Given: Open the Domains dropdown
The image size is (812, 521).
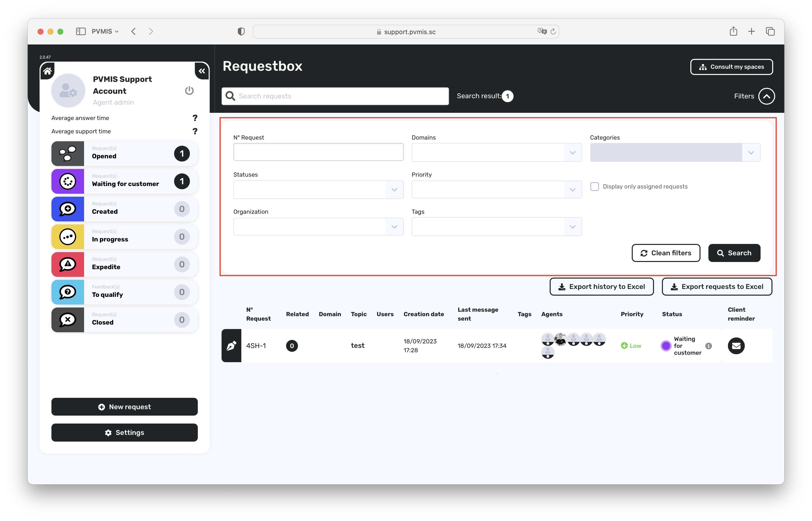Looking at the screenshot, I should click(x=496, y=153).
